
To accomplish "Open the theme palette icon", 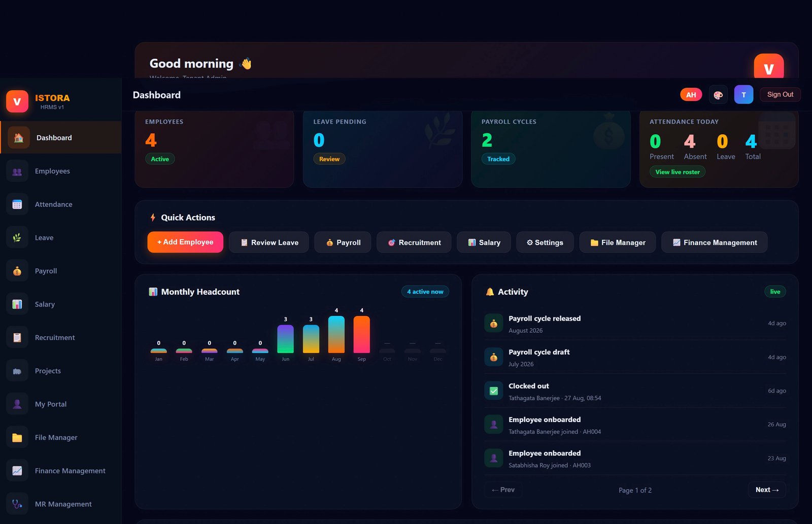I will coord(718,95).
